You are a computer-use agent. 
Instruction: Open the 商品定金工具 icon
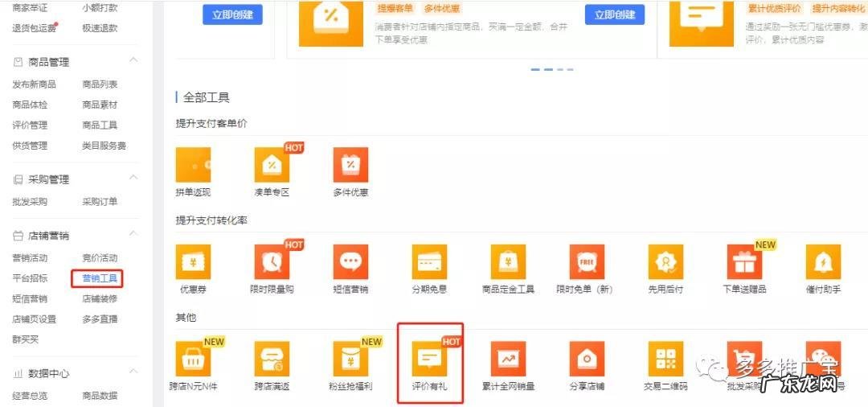(x=508, y=261)
